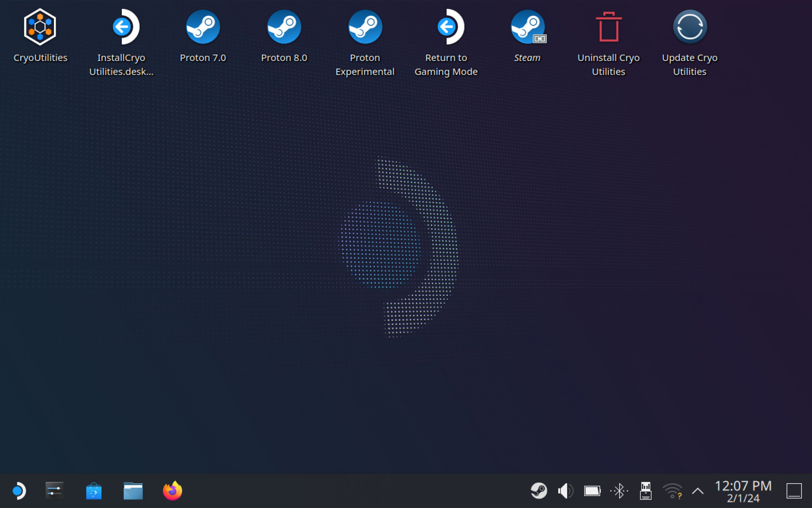812x508 pixels.
Task: Select the Proton 7.0 desktop icon
Action: [x=203, y=27]
